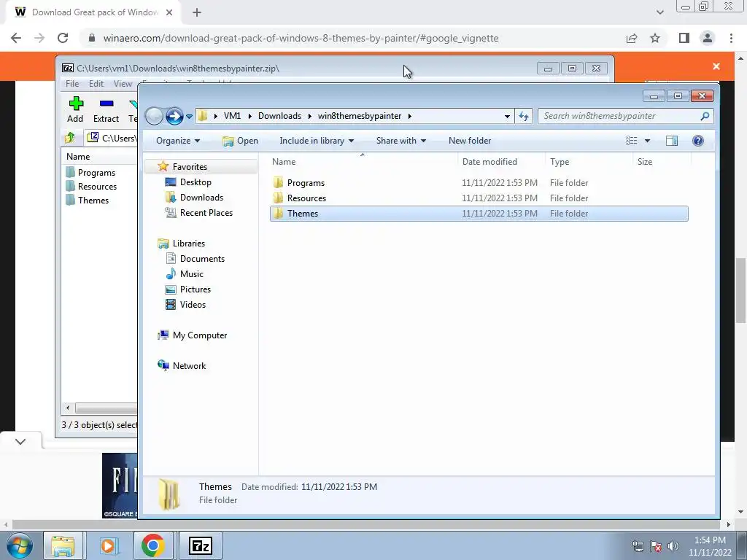
Task: Open the Edit menu in 7-Zip
Action: click(96, 84)
